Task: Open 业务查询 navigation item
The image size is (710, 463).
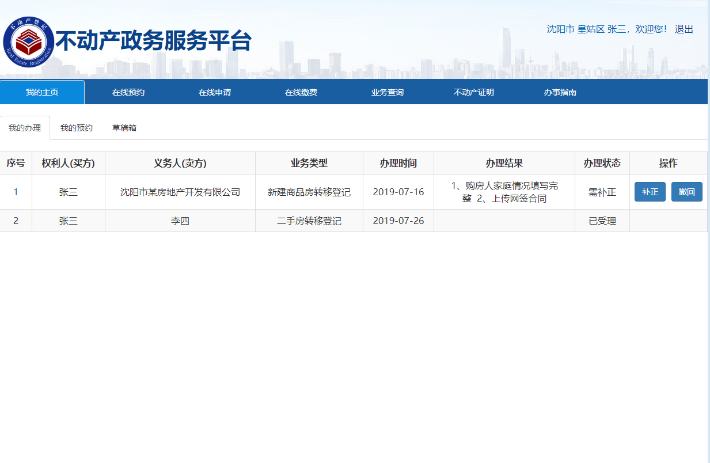Action: 387,92
